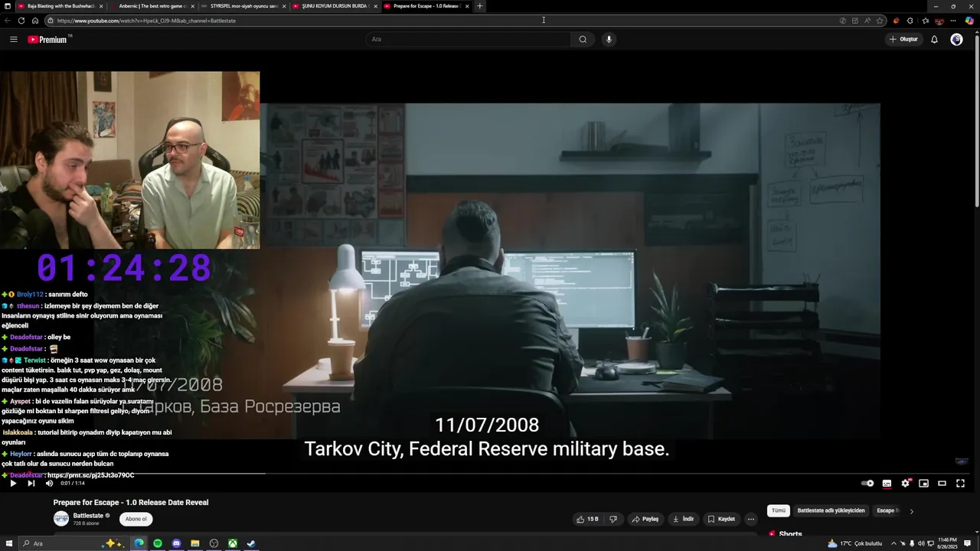Open more actions three-dot menu under video
Viewport: 980px width, 551px height.
coord(751,519)
